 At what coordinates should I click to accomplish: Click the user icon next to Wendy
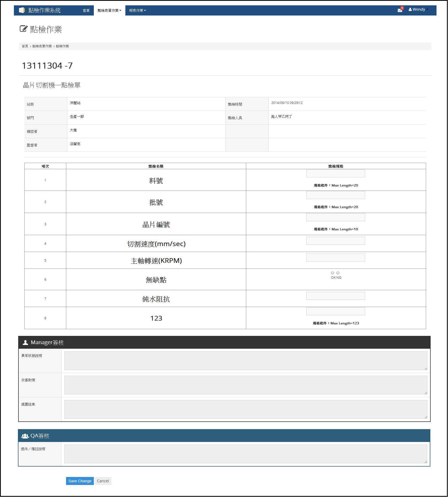(x=410, y=9)
